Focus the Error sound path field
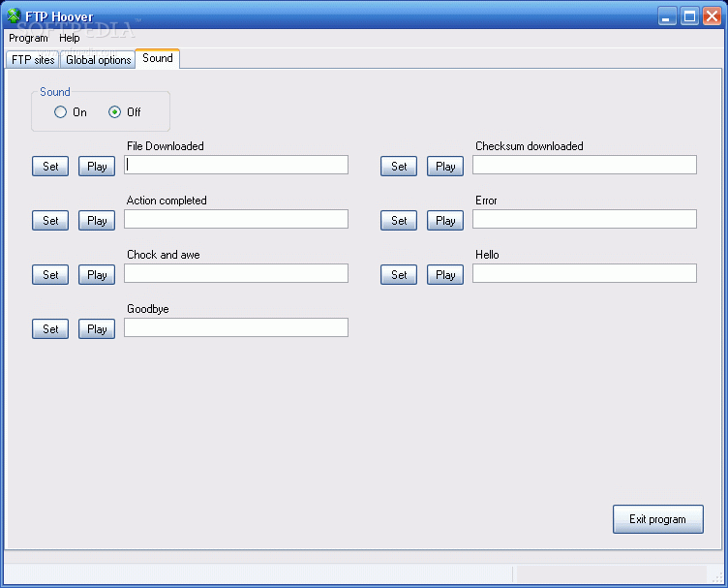The width and height of the screenshot is (728, 588). point(585,219)
